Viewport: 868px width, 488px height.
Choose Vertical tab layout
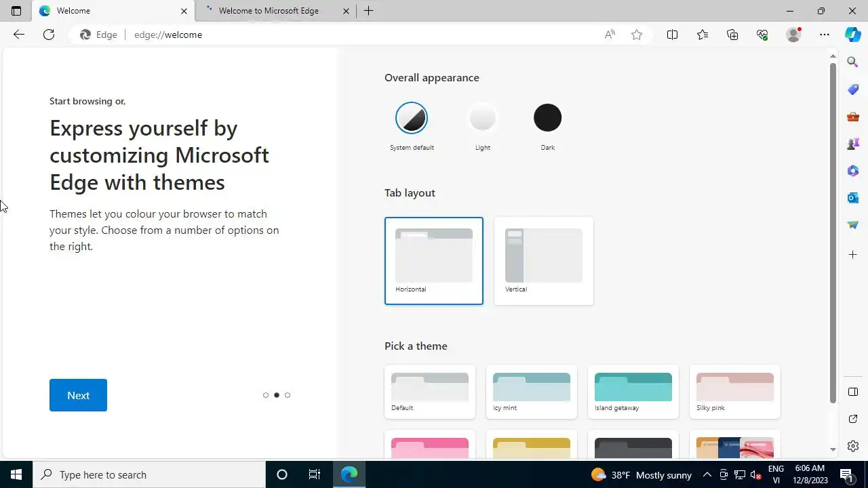click(544, 261)
